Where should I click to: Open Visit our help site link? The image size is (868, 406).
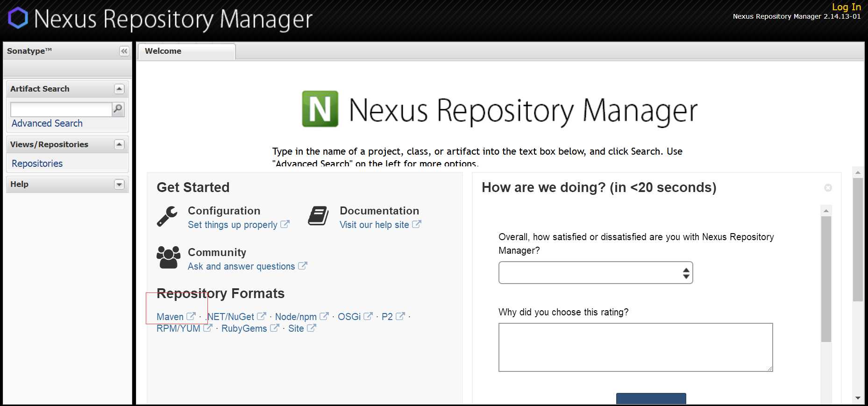pos(374,225)
